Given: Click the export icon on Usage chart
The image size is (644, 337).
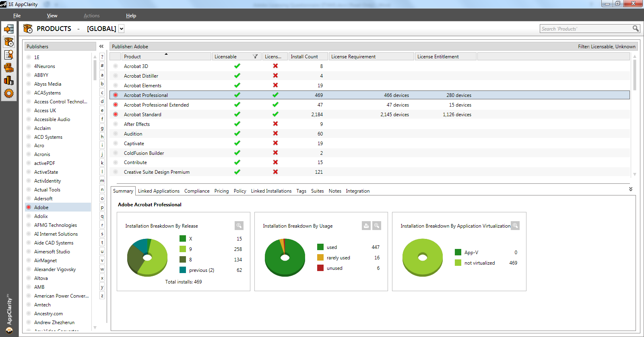Looking at the screenshot, I should coord(366,226).
